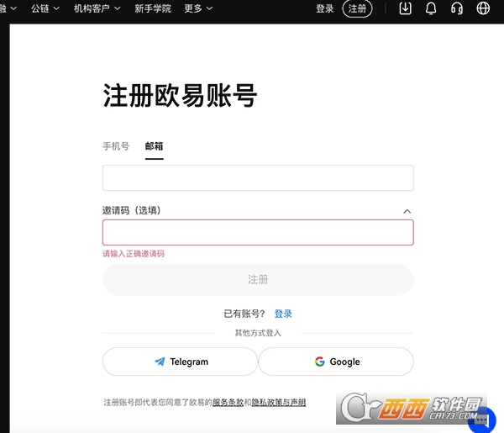504x433 pixels.
Task: Click 登录 in the top navigation bar
Action: pos(325,8)
